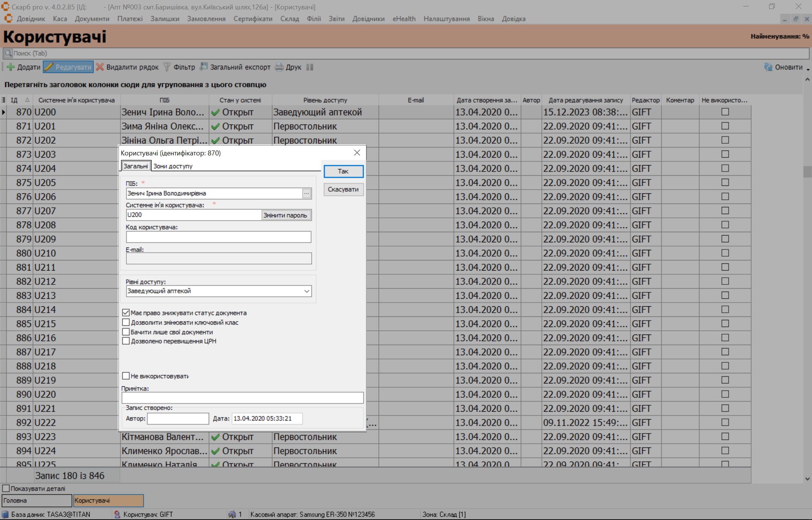This screenshot has width=812, height=520.
Task: Click Змінити пароль button
Action: [285, 215]
